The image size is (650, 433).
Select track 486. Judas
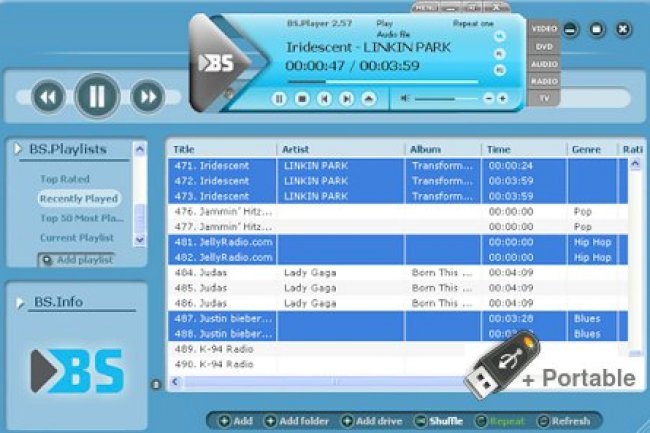point(398,303)
